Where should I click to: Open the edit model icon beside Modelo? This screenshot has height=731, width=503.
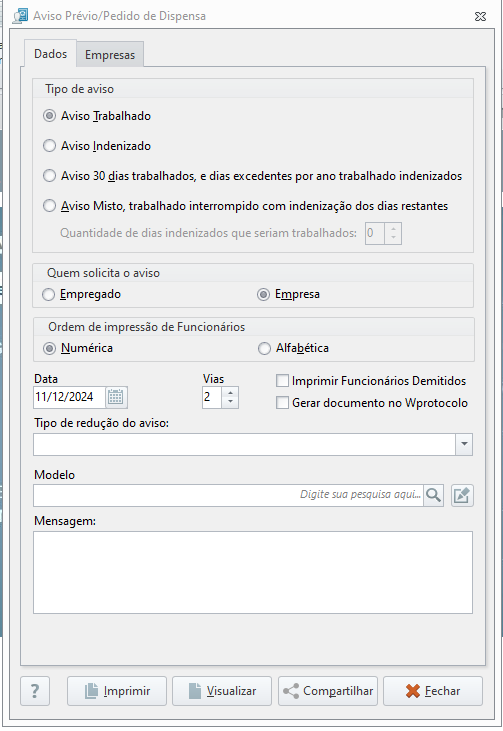(x=462, y=495)
